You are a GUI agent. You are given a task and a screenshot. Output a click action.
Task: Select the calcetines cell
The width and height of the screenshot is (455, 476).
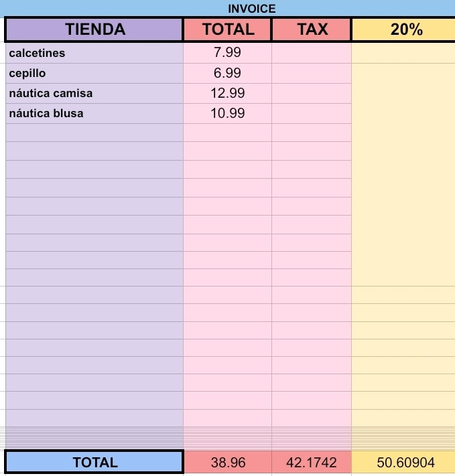[x=94, y=53]
